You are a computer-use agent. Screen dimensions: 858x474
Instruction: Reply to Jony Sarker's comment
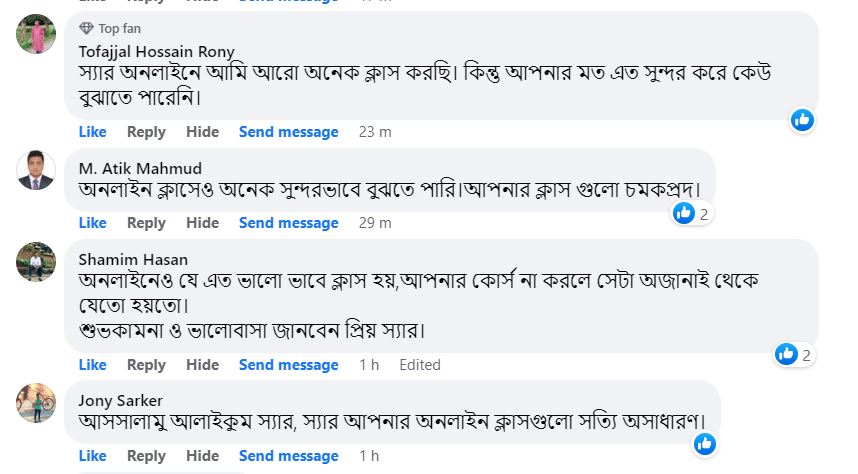(x=146, y=456)
